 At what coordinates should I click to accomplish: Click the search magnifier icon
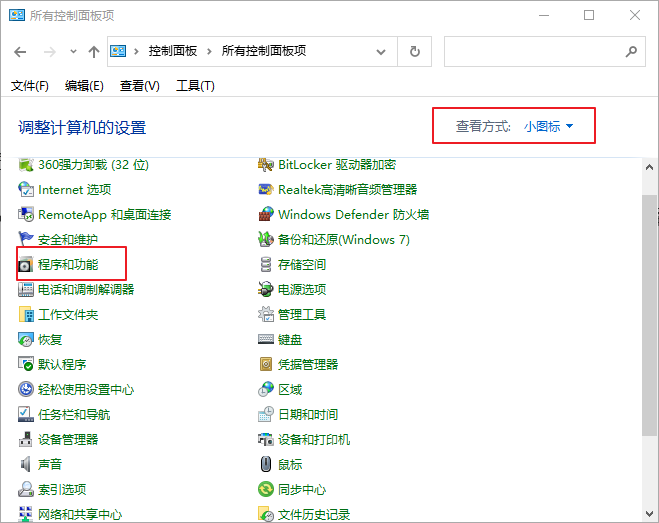click(x=631, y=52)
